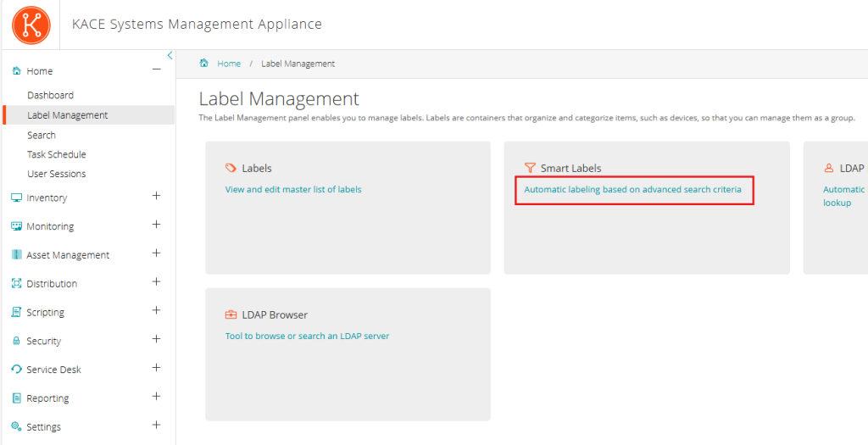
Task: Click the Scripting icon in sidebar
Action: click(16, 312)
